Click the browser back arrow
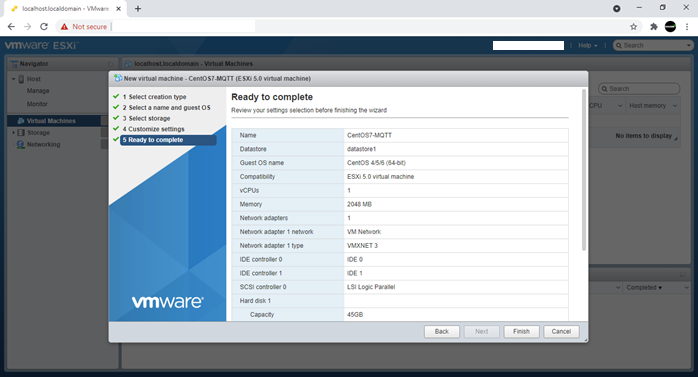The image size is (698, 377). point(11,27)
